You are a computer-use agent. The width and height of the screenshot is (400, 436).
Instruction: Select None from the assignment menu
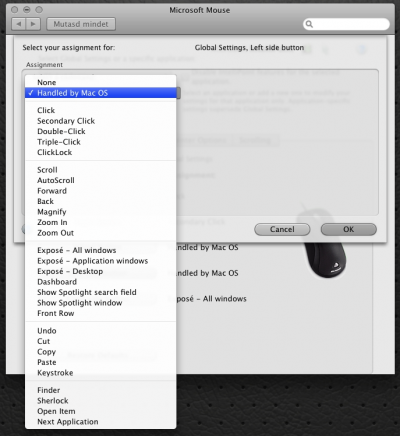100,82
